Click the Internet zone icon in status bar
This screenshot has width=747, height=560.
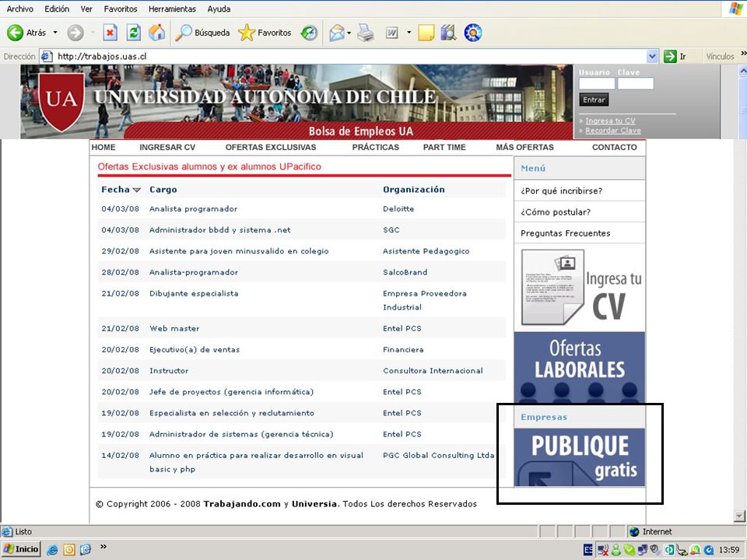(634, 531)
